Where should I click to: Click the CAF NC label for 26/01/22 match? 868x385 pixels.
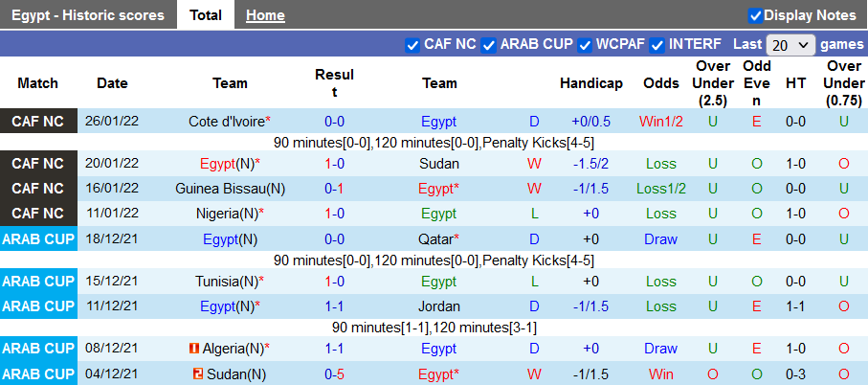pyautogui.click(x=38, y=122)
